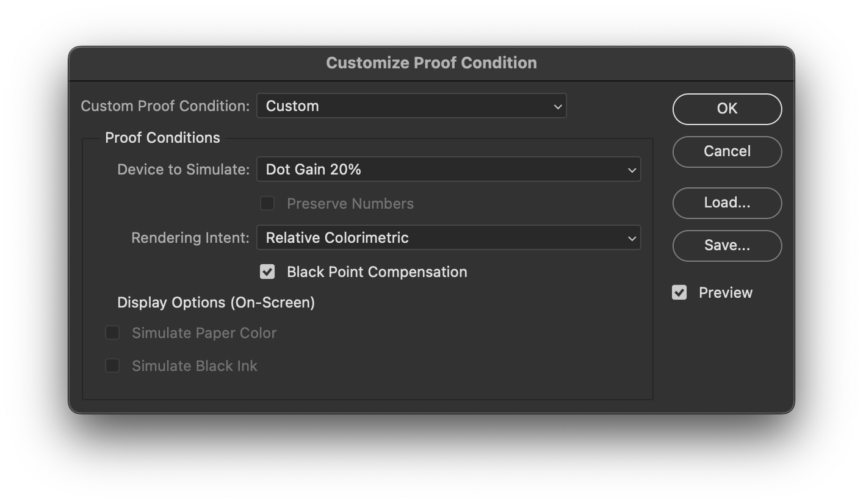This screenshot has width=863, height=504.
Task: Click the Proof Conditions group label
Action: 162,138
